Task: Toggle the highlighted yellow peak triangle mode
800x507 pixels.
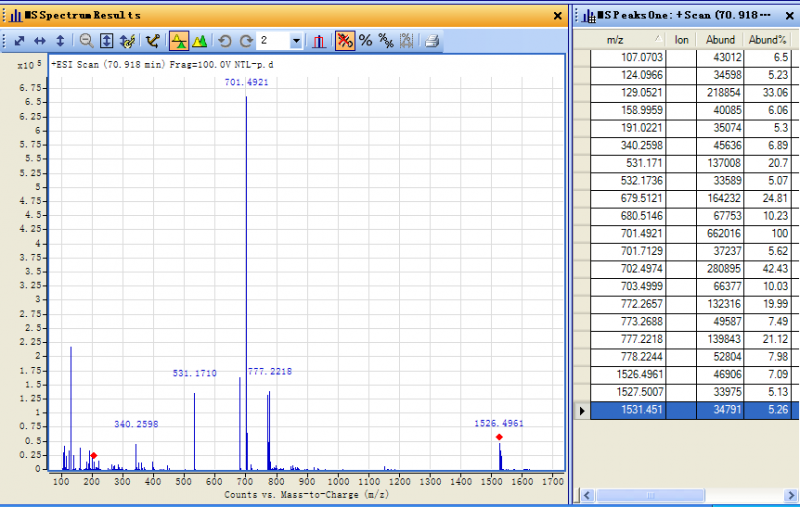Action: tap(178, 41)
